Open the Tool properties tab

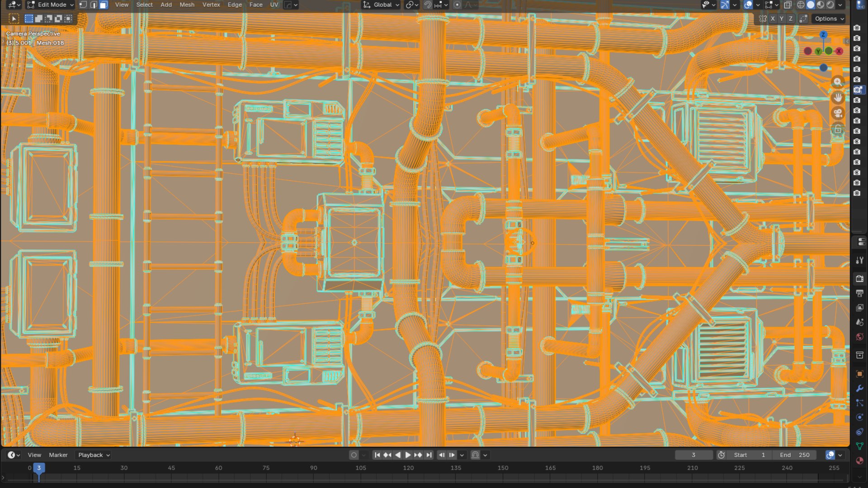pos(859,260)
